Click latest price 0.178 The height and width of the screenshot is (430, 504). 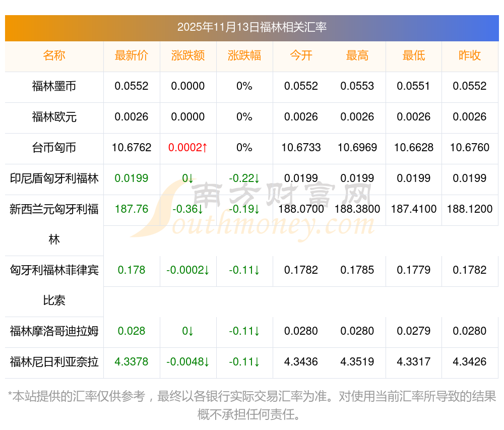click(x=132, y=270)
